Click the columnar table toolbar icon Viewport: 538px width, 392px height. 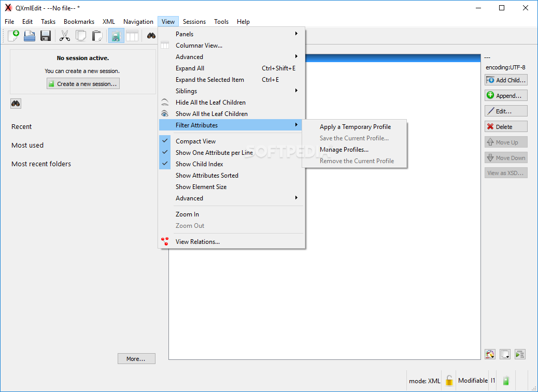(x=132, y=36)
